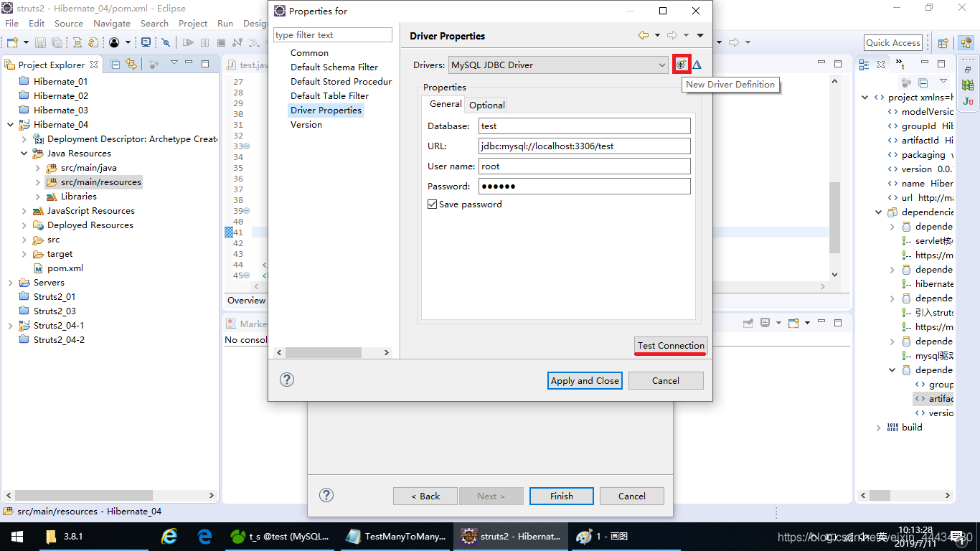The width and height of the screenshot is (980, 551).
Task: Click the Edit Driver Definition triangle icon
Action: [697, 65]
